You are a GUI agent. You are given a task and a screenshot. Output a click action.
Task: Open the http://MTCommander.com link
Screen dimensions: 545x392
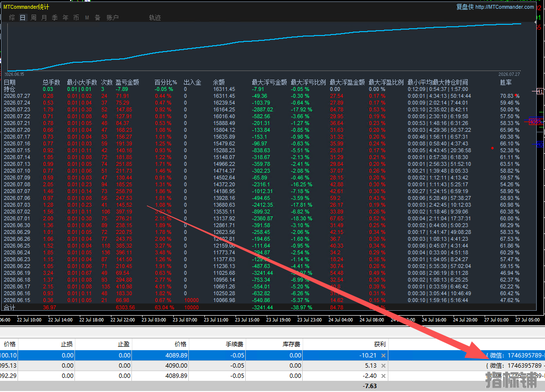click(x=504, y=7)
